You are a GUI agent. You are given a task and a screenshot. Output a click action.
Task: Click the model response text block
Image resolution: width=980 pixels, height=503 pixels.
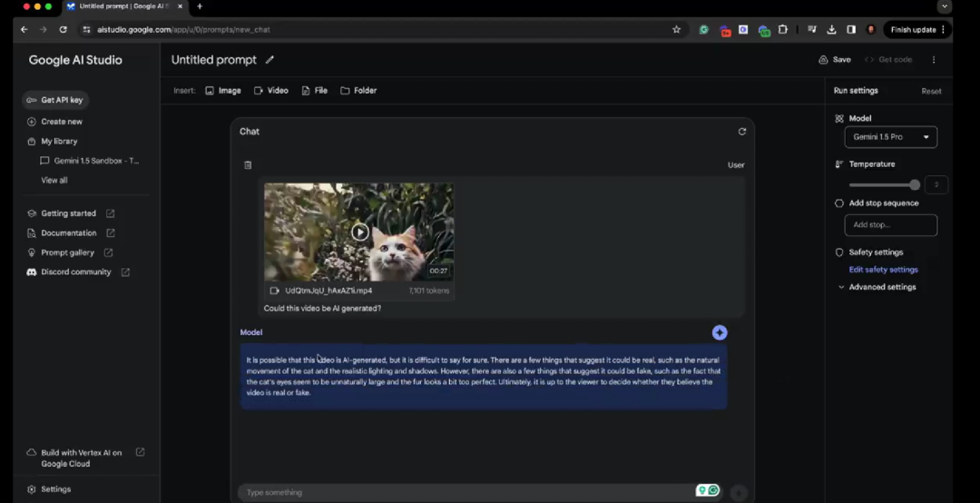(483, 377)
